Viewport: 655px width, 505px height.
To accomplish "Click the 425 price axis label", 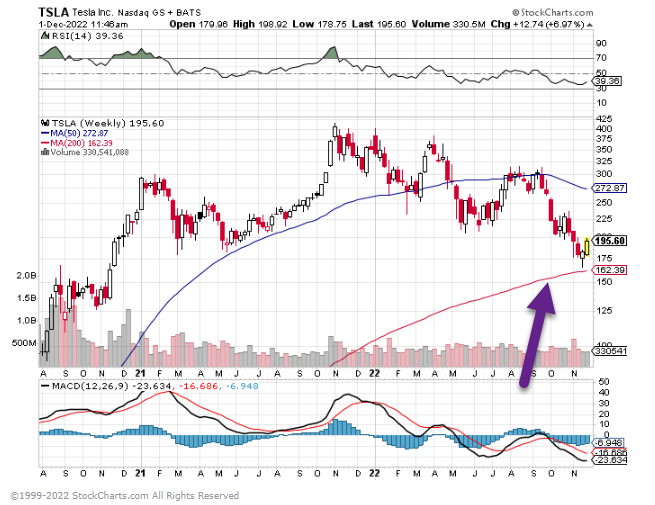I will (604, 119).
